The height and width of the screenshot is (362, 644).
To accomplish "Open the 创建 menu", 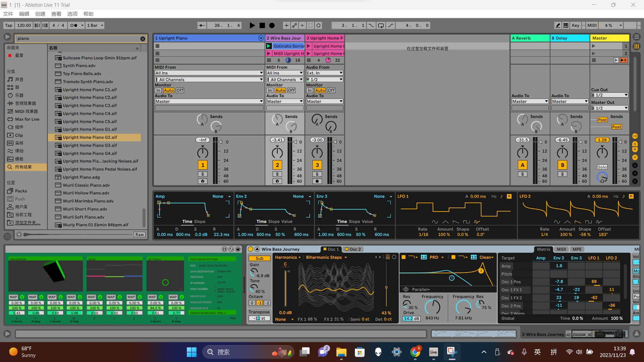I will click(x=40, y=14).
